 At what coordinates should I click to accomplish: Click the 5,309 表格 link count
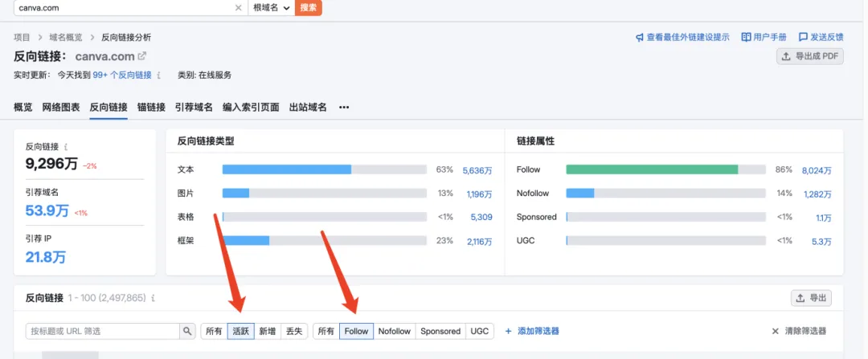481,218
